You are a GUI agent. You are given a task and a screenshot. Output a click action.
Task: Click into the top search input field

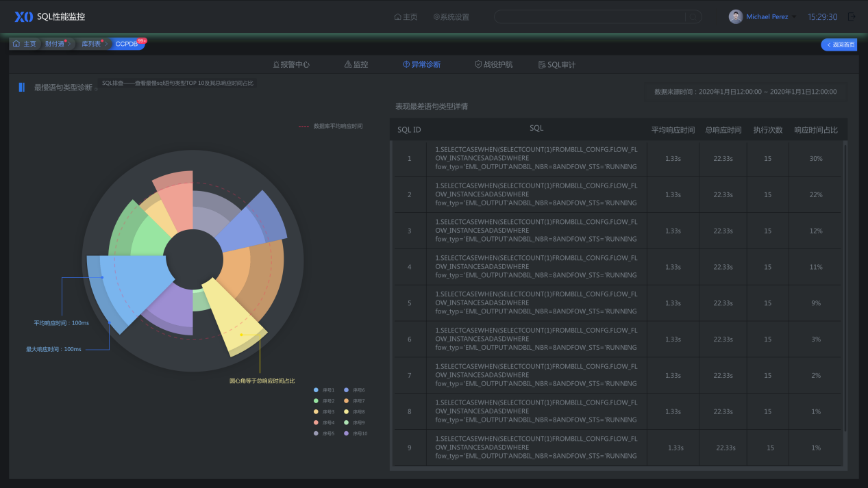point(591,17)
